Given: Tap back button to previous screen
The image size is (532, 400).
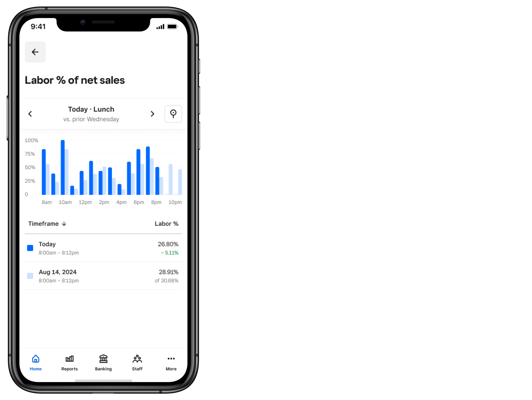Looking at the screenshot, I should [x=35, y=51].
